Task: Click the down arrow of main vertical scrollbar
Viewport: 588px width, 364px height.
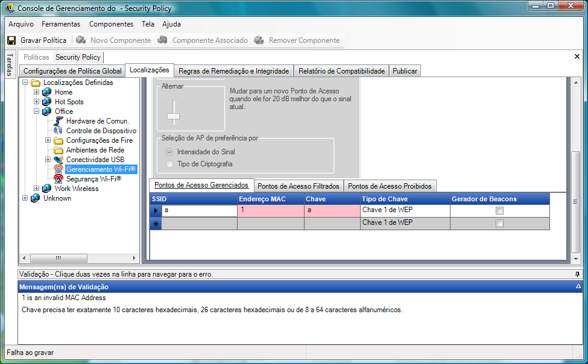Action: (x=576, y=259)
